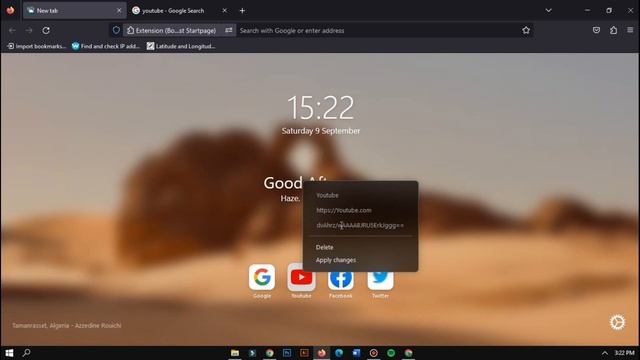Viewport: 640px width, 360px height.
Task: Open Photoshop from the taskbar
Action: [x=287, y=353]
